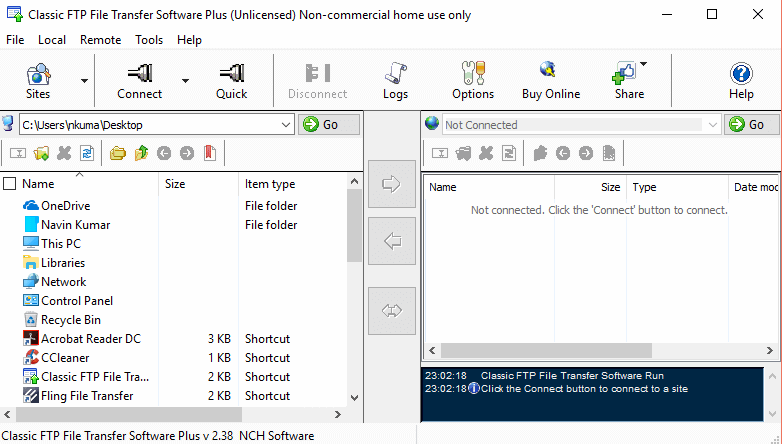Viewport: 782px width, 444px height.
Task: Click local vertical scrollbar thumb
Action: [x=354, y=225]
